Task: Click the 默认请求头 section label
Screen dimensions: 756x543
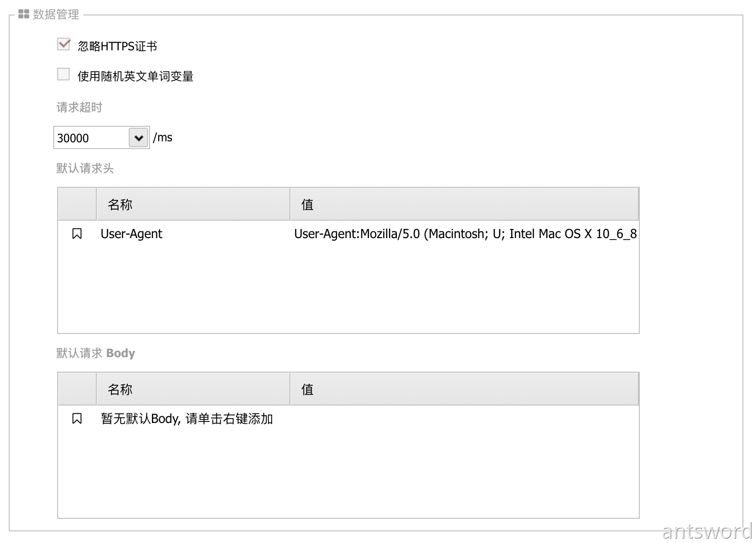Action: coord(85,168)
